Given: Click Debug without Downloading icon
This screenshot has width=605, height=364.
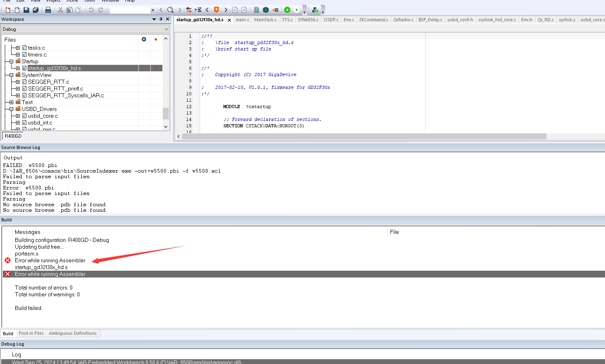Looking at the screenshot, I should (x=297, y=10).
